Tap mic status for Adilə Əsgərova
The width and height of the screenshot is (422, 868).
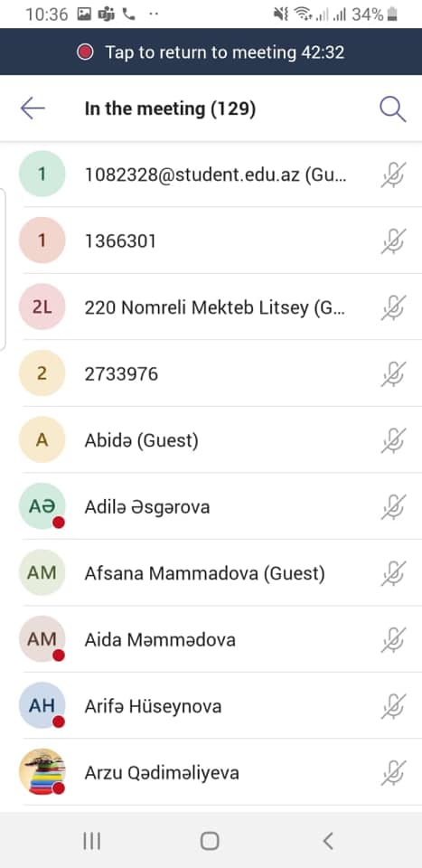click(x=394, y=506)
